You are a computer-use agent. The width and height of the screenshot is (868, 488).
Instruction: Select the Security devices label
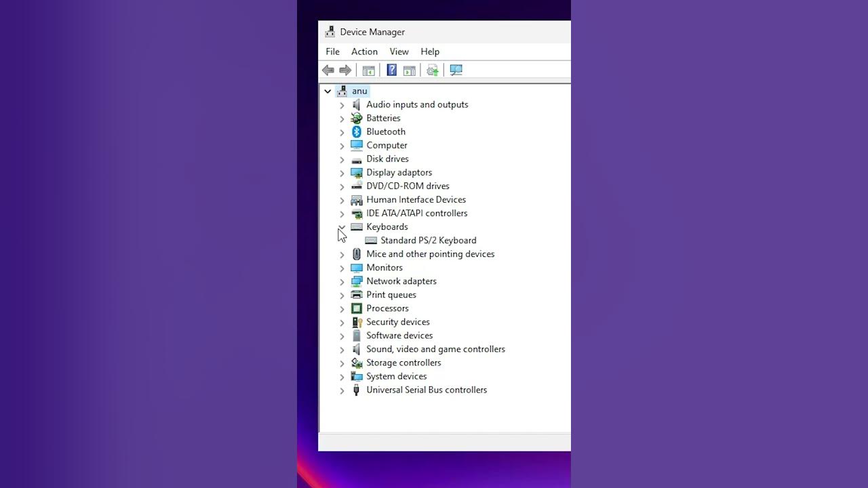398,322
